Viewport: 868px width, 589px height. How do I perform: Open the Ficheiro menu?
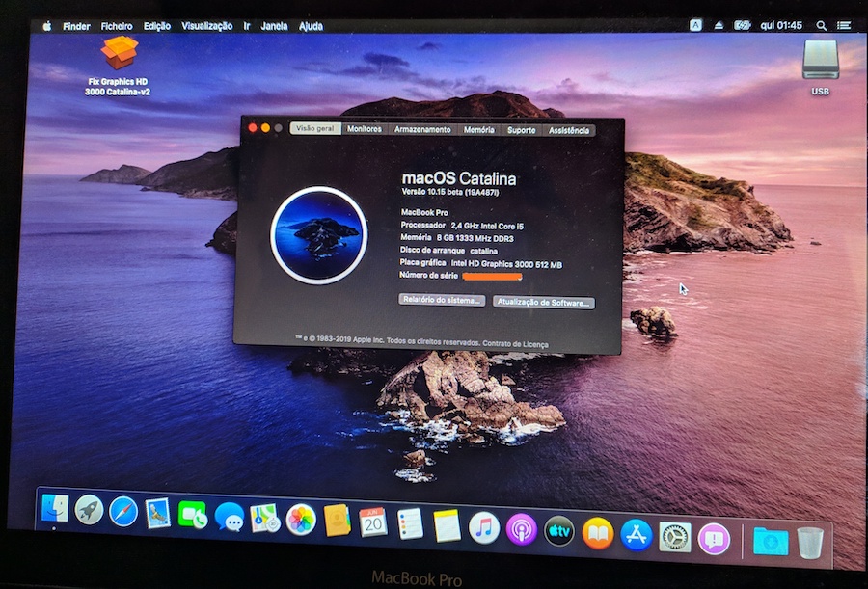click(117, 26)
